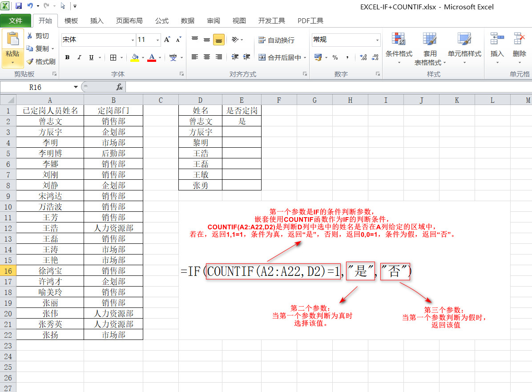Screen dimensions: 532x392
Task: Switch to the 数据 tab
Action: click(188, 21)
